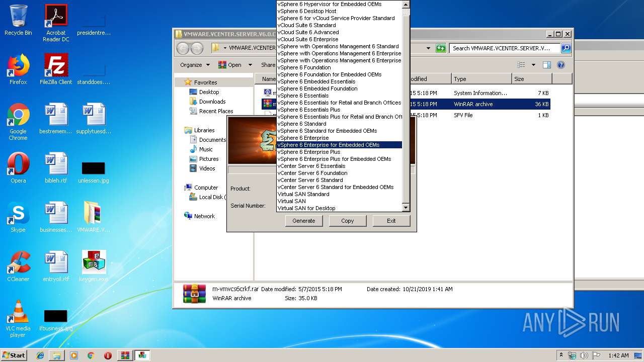
Task: Click Opera icon in taskbar
Action: click(108, 355)
